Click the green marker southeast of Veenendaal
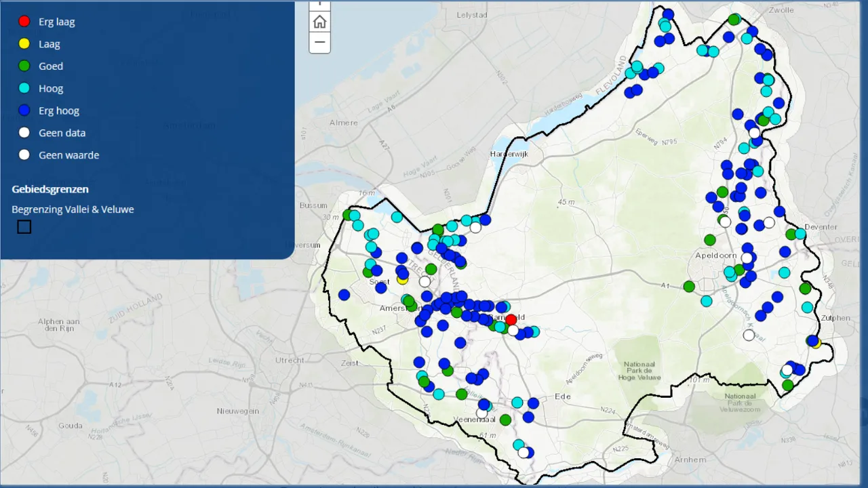Image resolution: width=868 pixels, height=488 pixels. 505,420
